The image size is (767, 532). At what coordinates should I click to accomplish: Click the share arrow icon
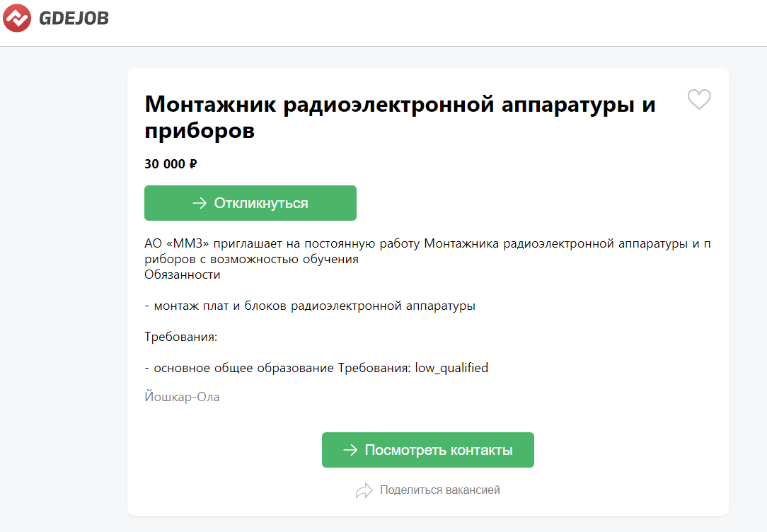364,490
